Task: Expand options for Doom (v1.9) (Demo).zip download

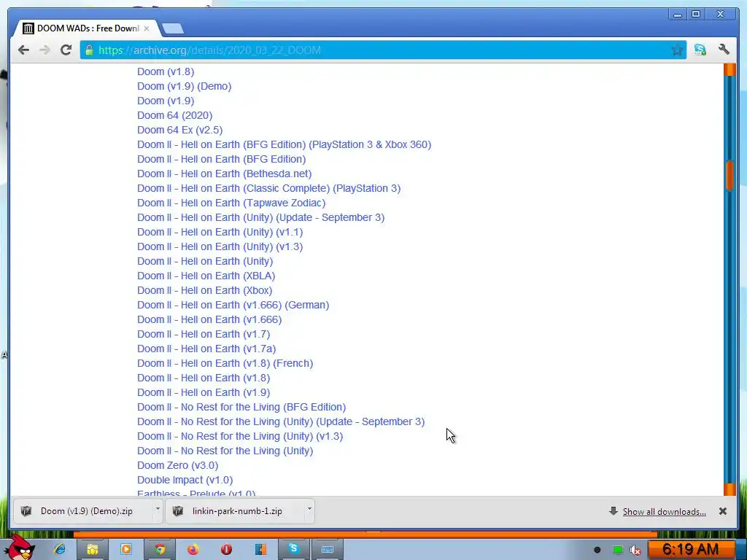Action: (x=158, y=509)
